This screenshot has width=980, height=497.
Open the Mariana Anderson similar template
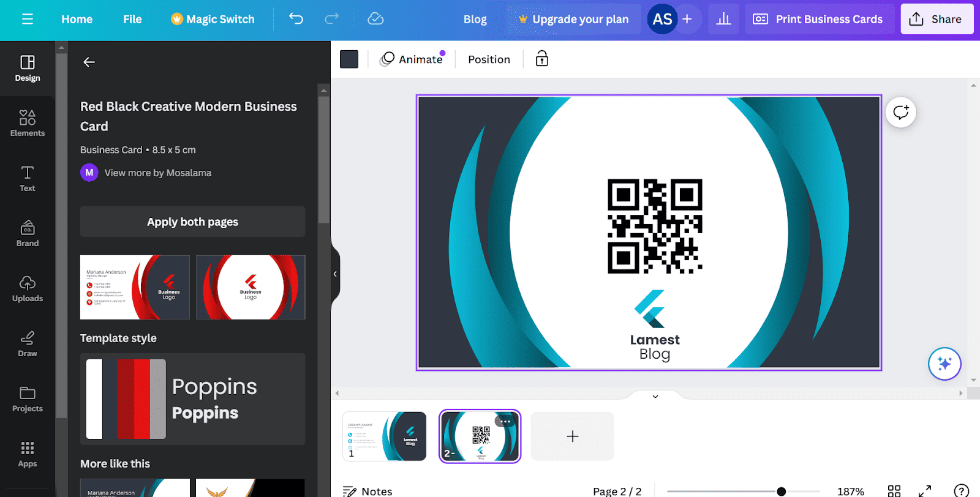(x=135, y=488)
